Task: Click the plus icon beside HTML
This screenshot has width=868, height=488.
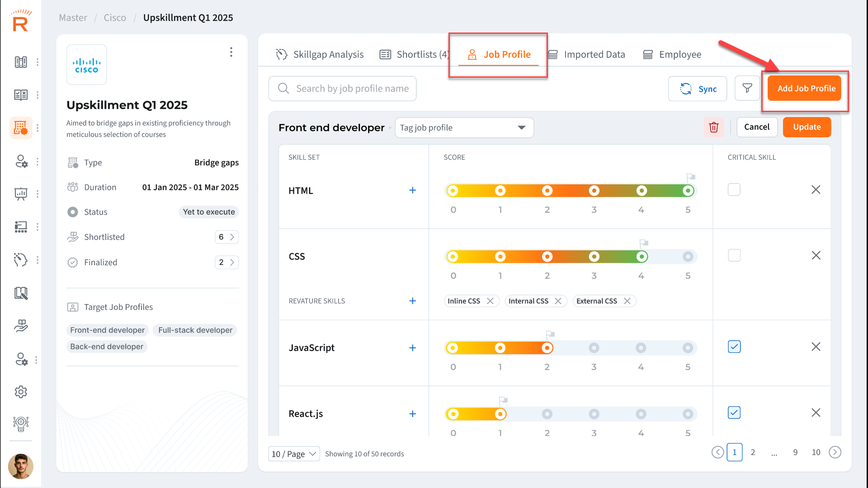Action: click(x=412, y=190)
